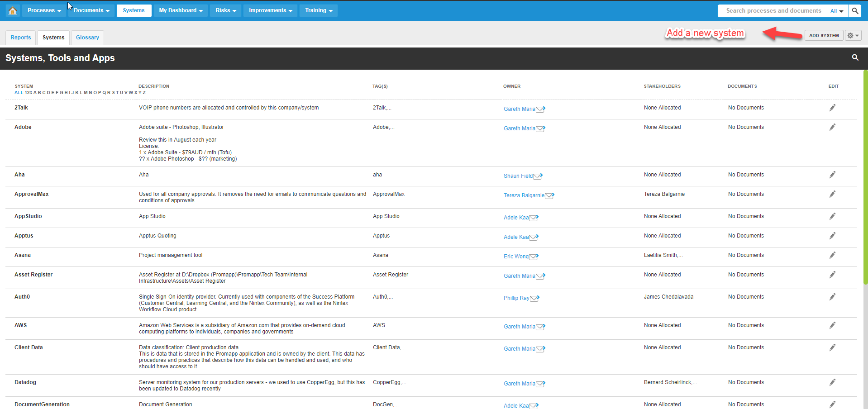The width and height of the screenshot is (868, 409).
Task: Open Shaun Field owner link
Action: (518, 176)
